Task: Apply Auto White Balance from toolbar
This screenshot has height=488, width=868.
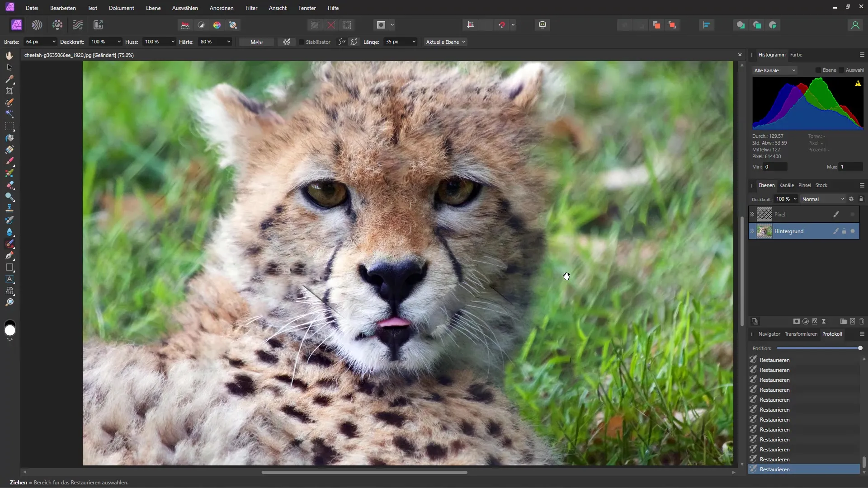Action: (233, 25)
